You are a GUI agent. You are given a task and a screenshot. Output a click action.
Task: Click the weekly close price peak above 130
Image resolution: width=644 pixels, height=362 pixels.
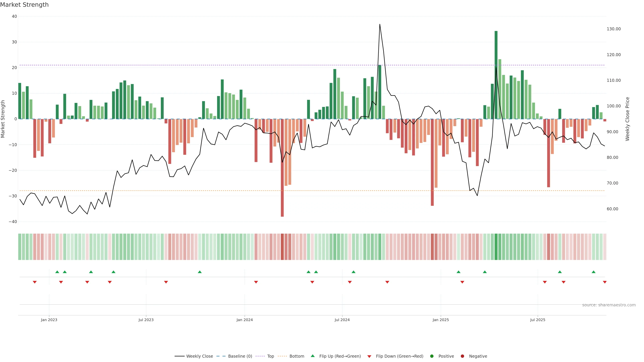(x=380, y=24)
